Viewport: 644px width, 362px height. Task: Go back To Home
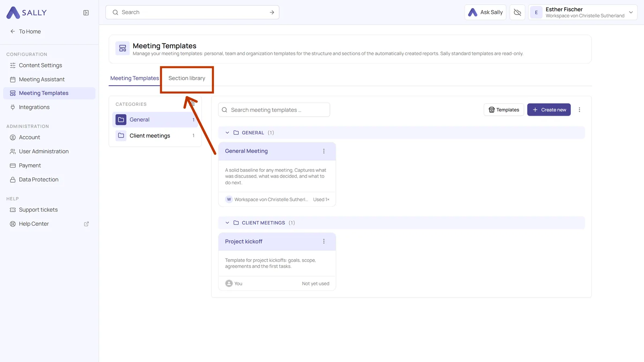tap(25, 31)
